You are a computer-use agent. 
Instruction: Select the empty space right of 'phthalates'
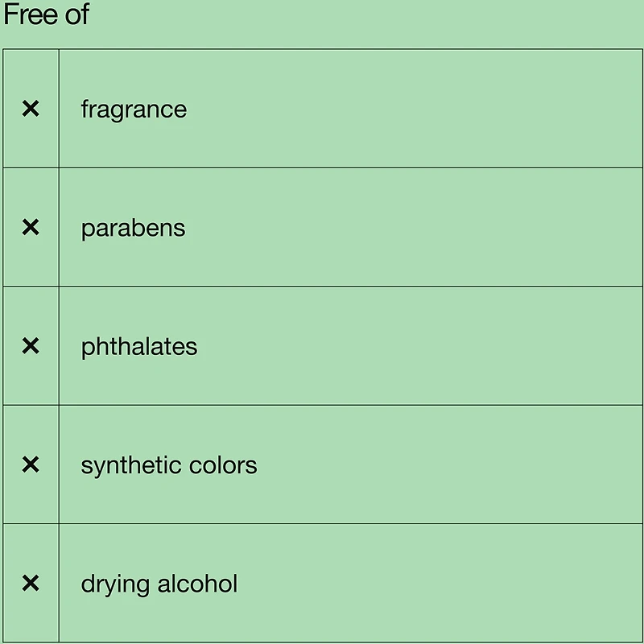click(419, 346)
